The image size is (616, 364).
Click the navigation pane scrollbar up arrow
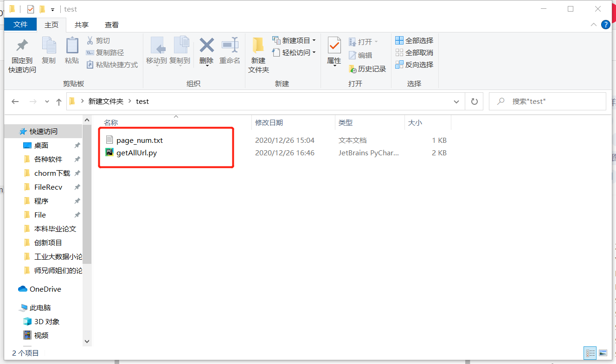pyautogui.click(x=87, y=120)
